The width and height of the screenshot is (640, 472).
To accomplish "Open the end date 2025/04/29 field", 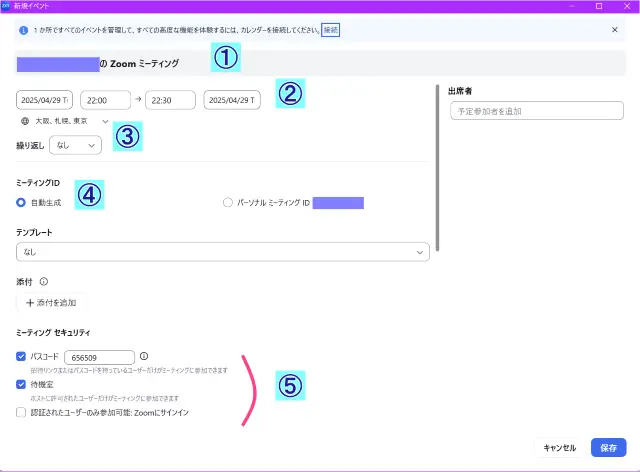I will [232, 100].
